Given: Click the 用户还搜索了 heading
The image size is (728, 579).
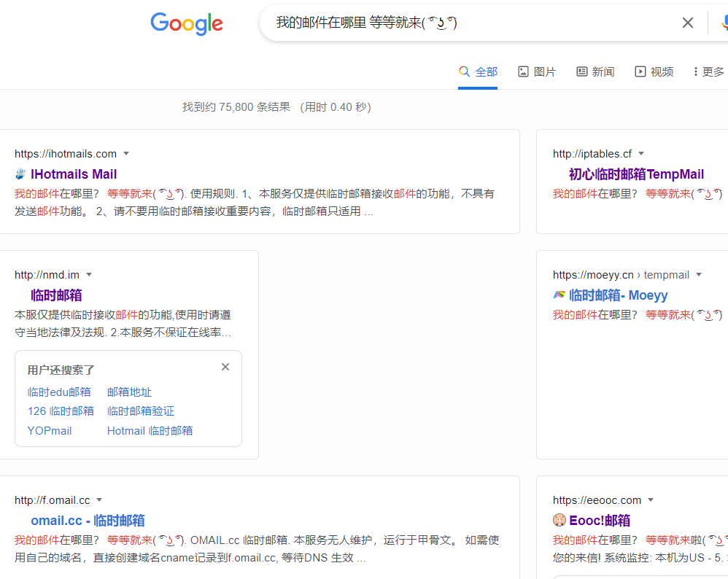Looking at the screenshot, I should point(61,370).
